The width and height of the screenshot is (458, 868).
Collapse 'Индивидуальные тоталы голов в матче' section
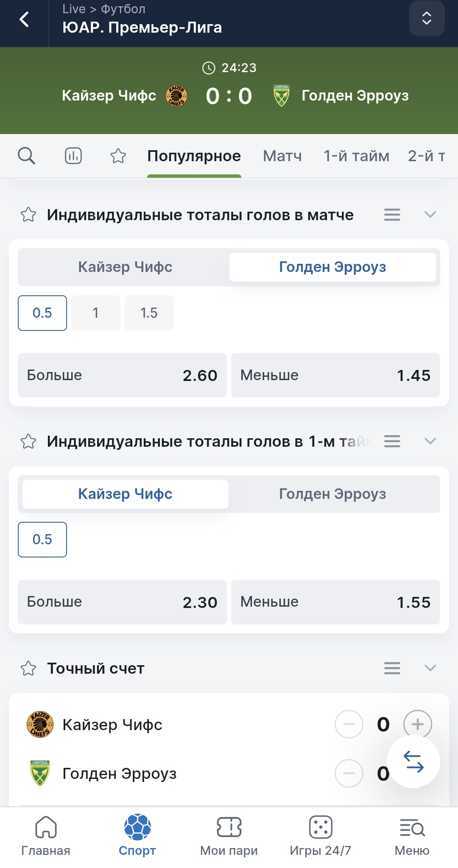[x=430, y=215]
